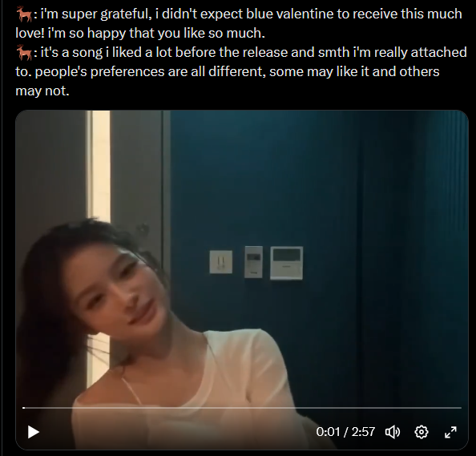
Task: Click the video progress bar track
Action: click(242, 408)
